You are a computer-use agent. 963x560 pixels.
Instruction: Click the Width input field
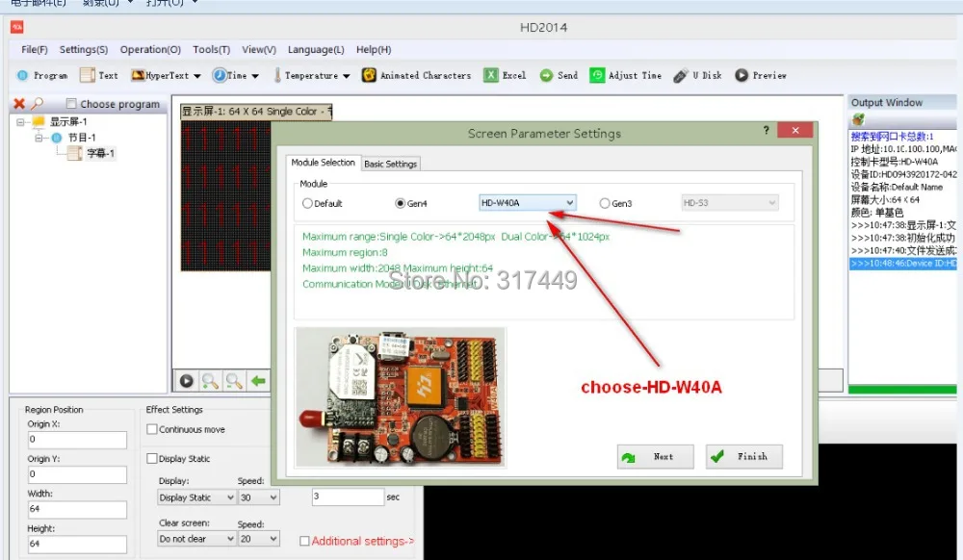click(x=77, y=509)
